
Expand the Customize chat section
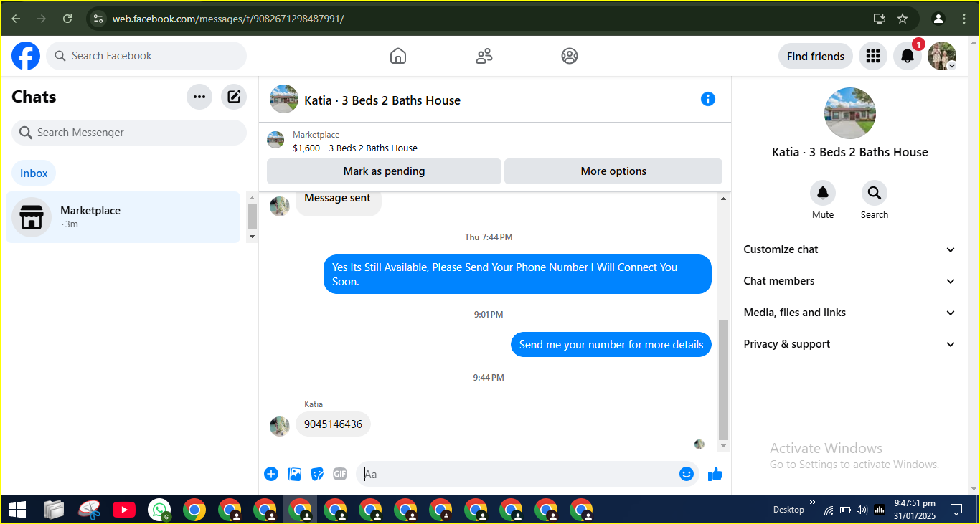850,249
